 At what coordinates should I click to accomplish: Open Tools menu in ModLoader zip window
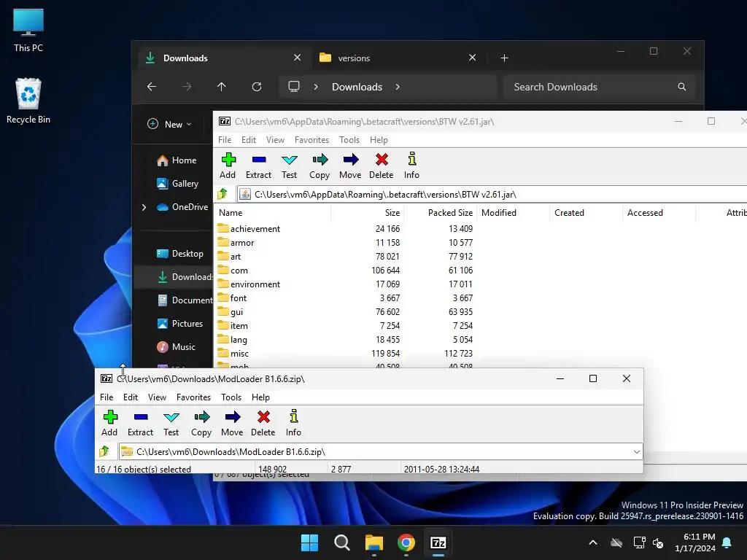click(x=231, y=397)
